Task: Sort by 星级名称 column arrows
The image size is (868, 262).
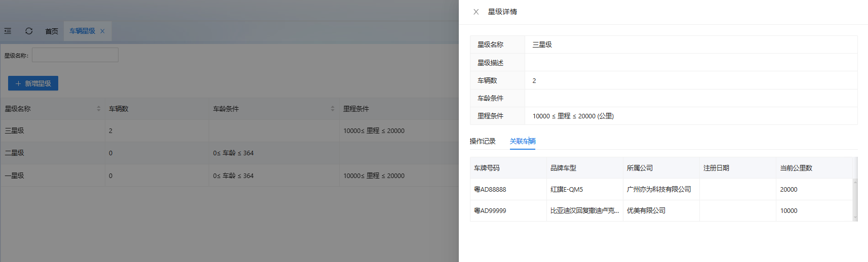Action: tap(99, 109)
